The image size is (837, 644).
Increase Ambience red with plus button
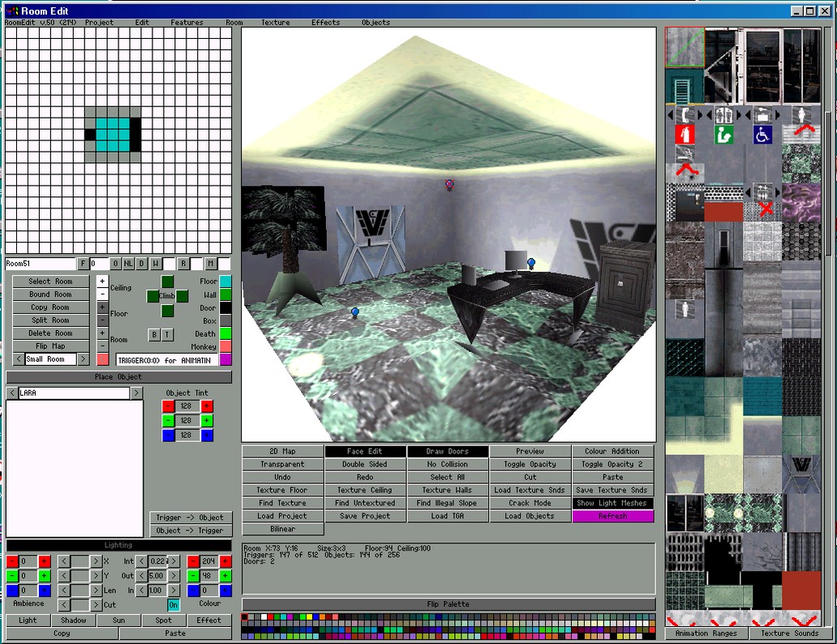45,561
